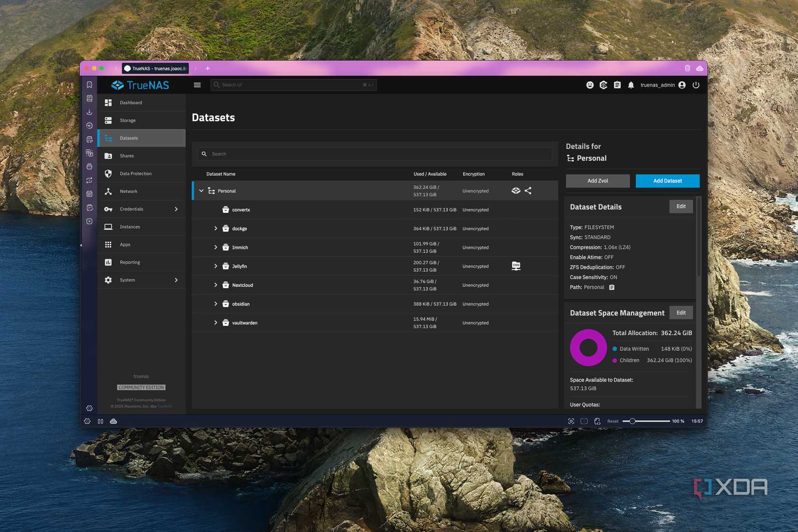Collapse the Personal dataset tree
The height and width of the screenshot is (532, 798).
(x=201, y=191)
